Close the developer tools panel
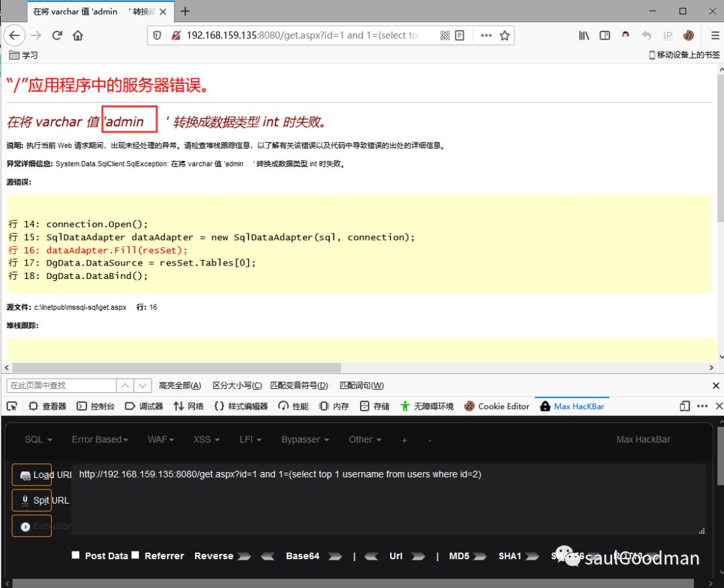Screen dimensions: 724x588 click(719, 406)
